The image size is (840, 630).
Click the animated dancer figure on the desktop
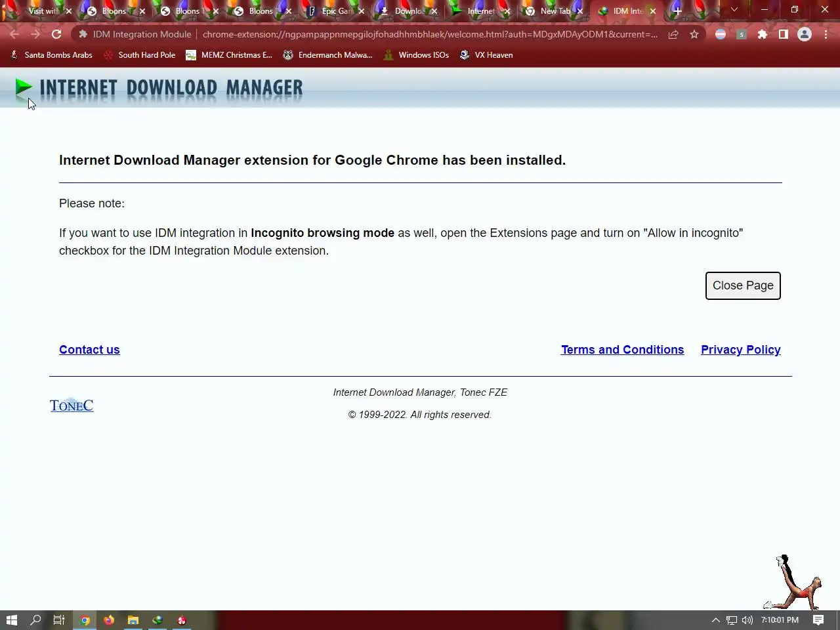coord(794,582)
